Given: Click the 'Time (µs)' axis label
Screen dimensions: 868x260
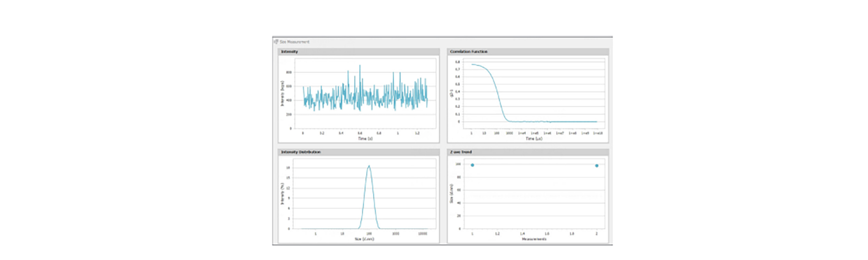Looking at the screenshot, I should (534, 139).
